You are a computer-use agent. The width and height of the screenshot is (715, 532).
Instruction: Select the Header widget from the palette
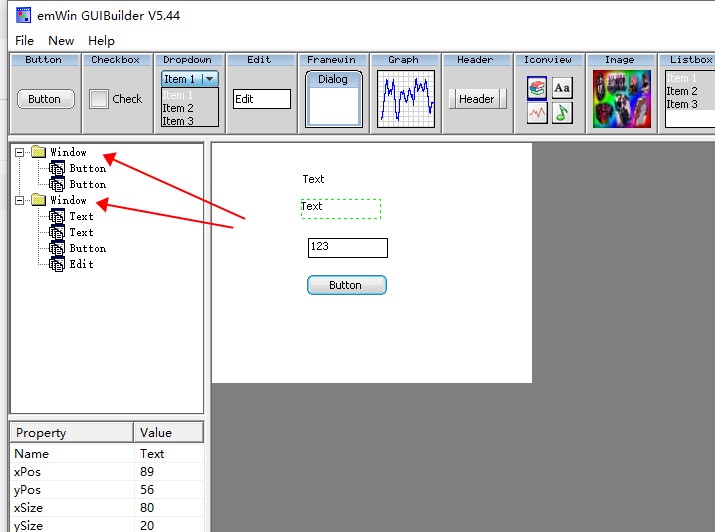[477, 93]
